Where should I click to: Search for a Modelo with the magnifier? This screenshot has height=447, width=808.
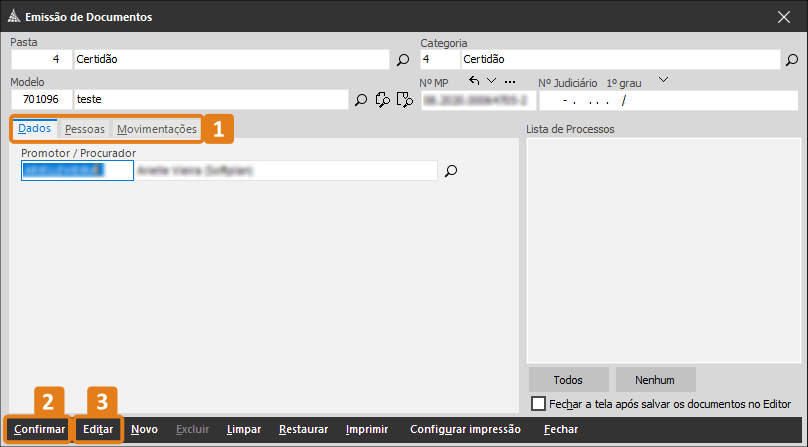coord(361,100)
